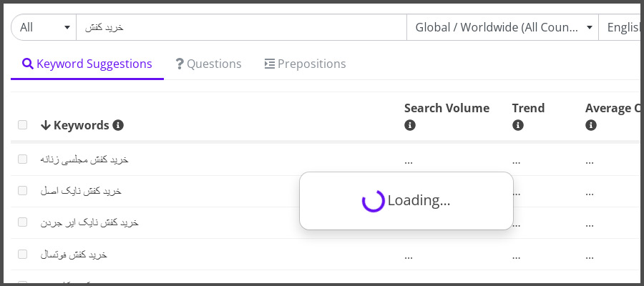Click the Average CPC info icon

click(x=591, y=125)
